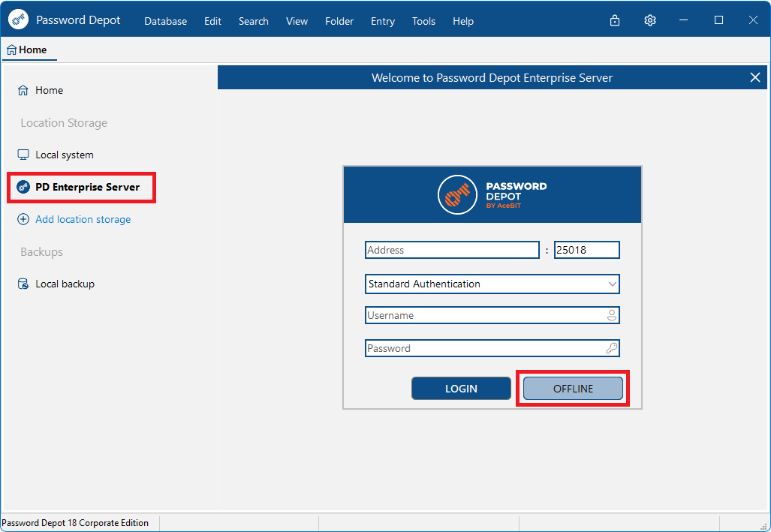Close the Welcome to Enterprise Server banner
The height and width of the screenshot is (532, 771).
click(755, 78)
